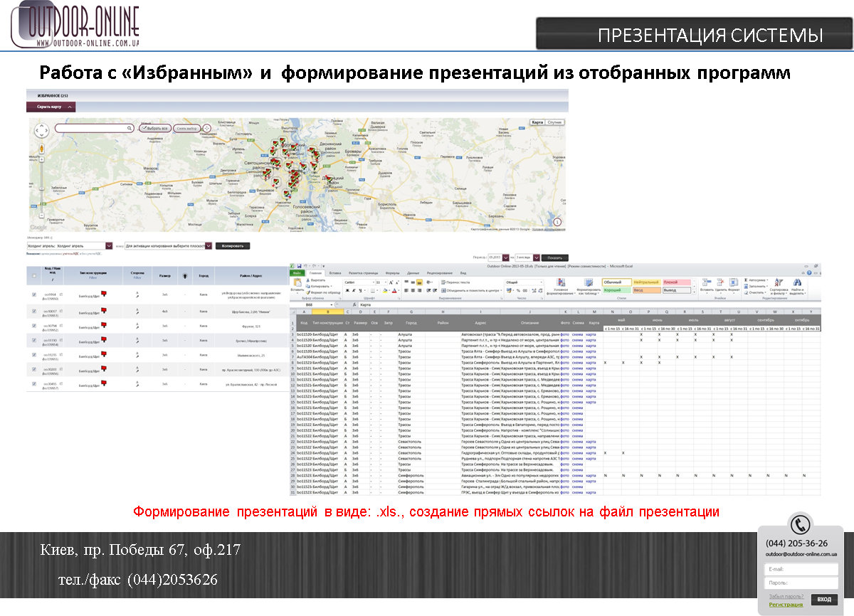Toggle the 'Выбрать все' checkbox on map
Screen dimensions: 854x616
click(x=144, y=128)
